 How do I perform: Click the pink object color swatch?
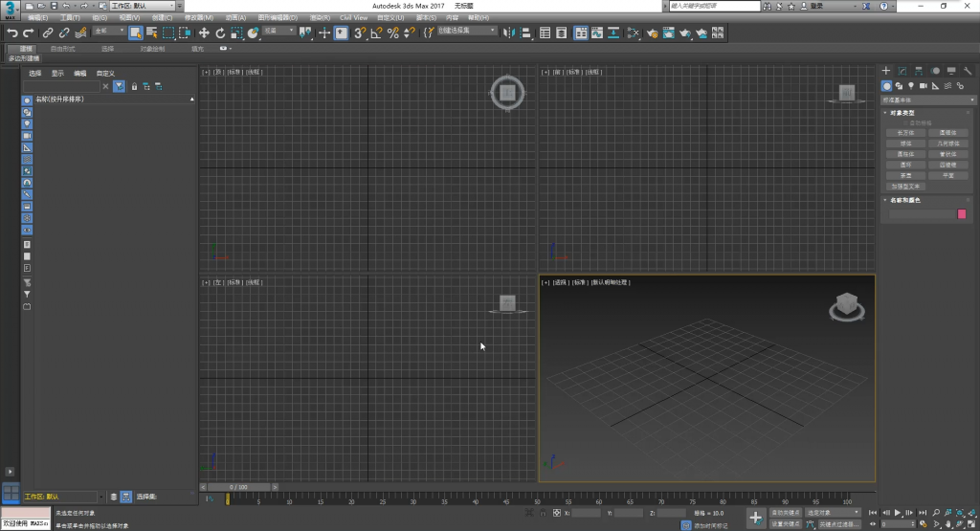962,214
